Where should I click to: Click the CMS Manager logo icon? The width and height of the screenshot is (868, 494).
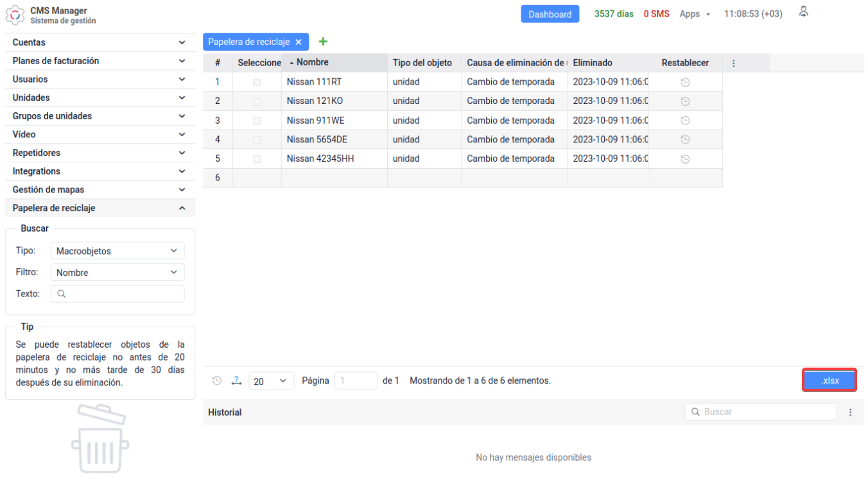[x=15, y=14]
